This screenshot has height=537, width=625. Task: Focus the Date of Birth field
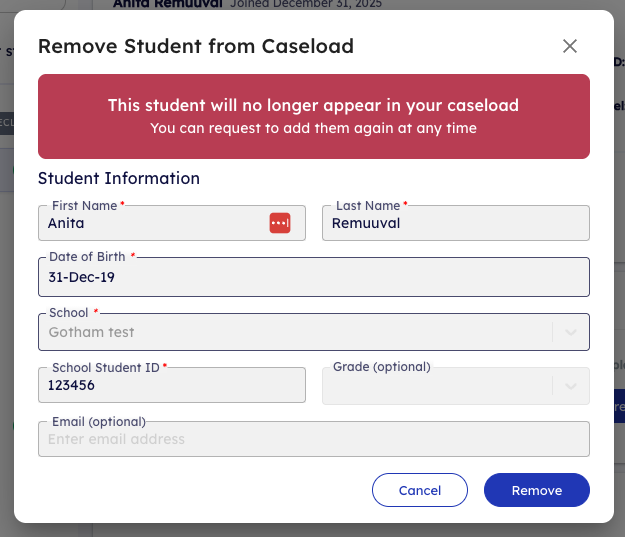(313, 278)
